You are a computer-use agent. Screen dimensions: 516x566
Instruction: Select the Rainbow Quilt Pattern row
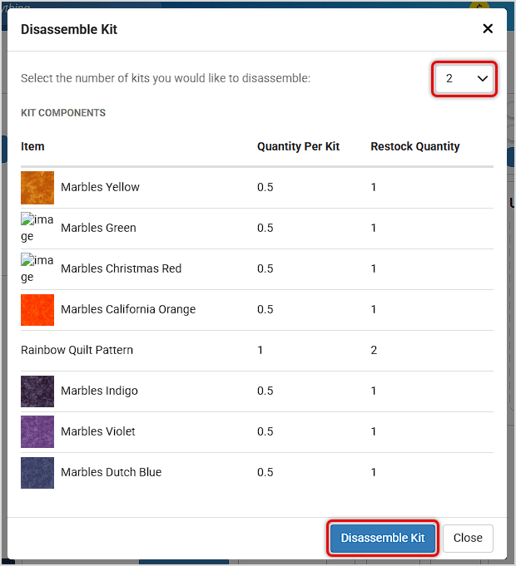pyautogui.click(x=257, y=350)
